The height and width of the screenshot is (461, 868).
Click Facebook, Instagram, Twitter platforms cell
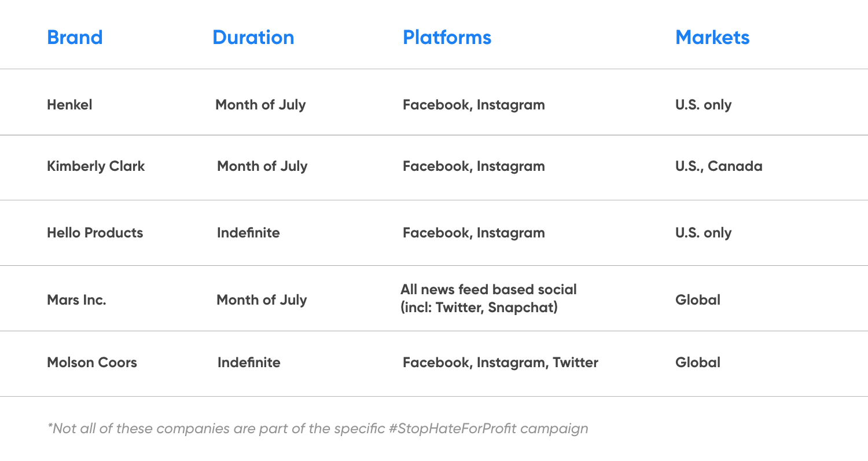click(x=501, y=363)
